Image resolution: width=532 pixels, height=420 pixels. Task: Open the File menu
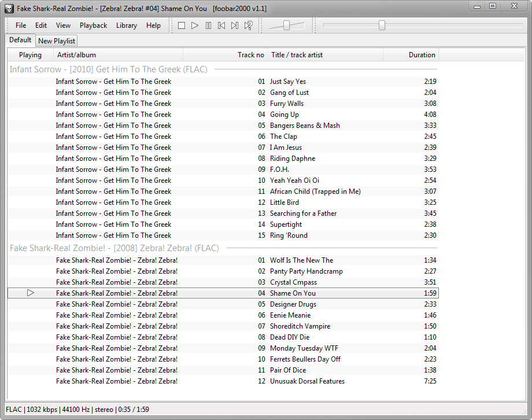click(x=21, y=25)
